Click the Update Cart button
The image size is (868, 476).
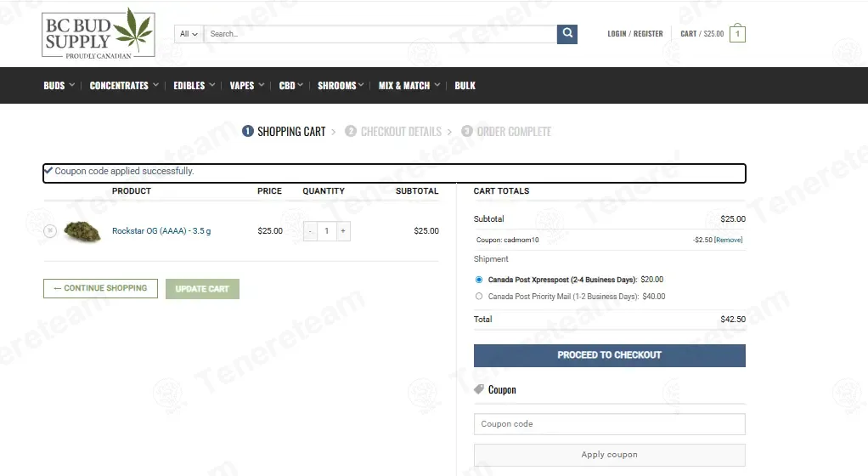pyautogui.click(x=202, y=289)
